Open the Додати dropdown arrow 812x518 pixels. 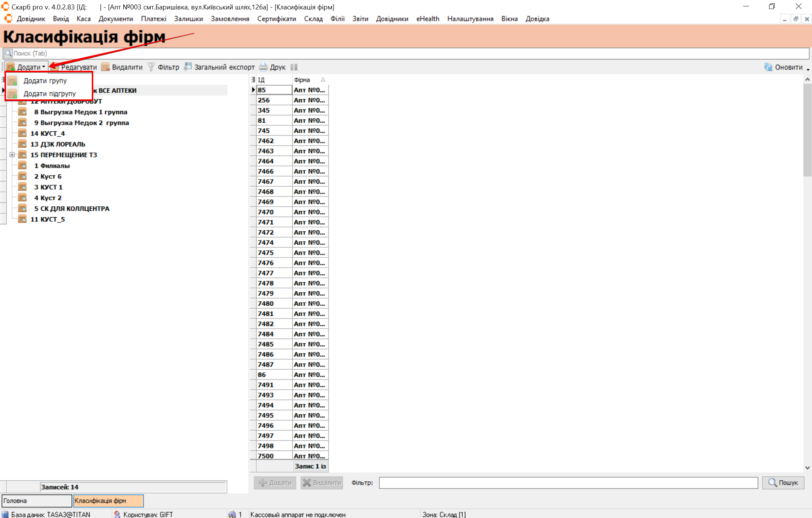(x=44, y=67)
